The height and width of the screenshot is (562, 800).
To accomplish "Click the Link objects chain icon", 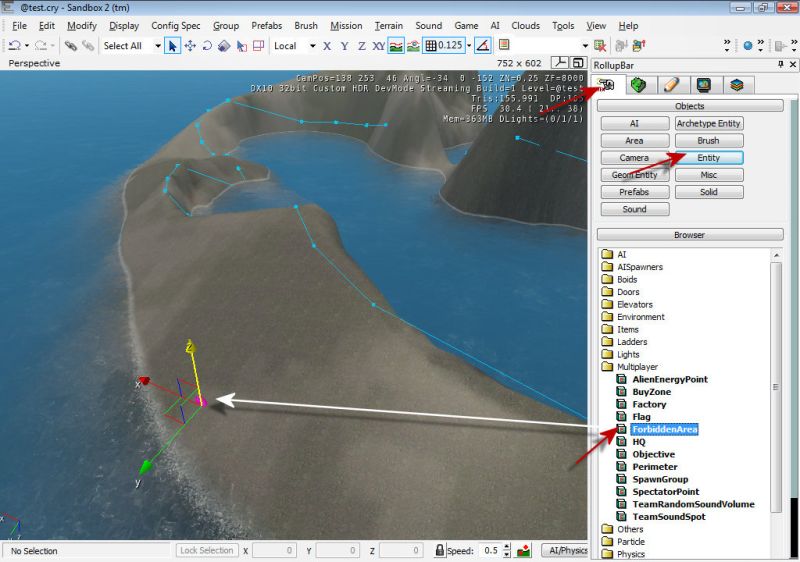I will (70, 45).
